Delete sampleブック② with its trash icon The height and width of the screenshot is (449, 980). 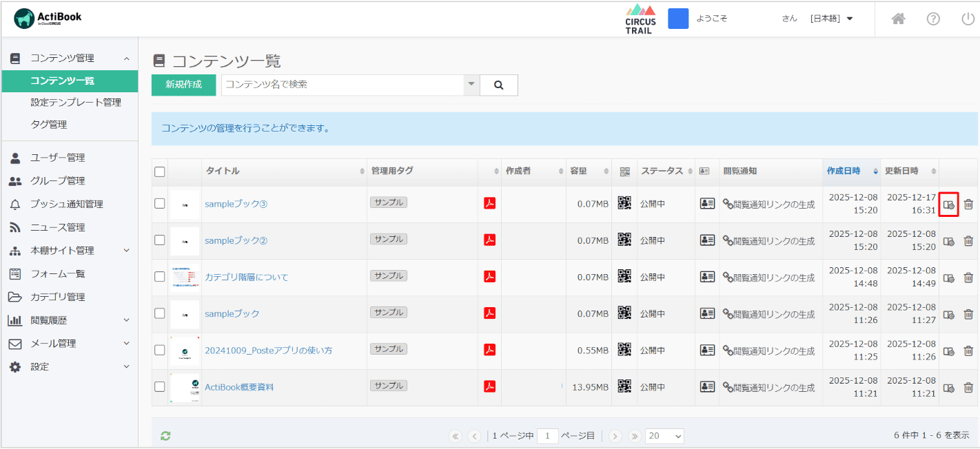[x=968, y=240]
